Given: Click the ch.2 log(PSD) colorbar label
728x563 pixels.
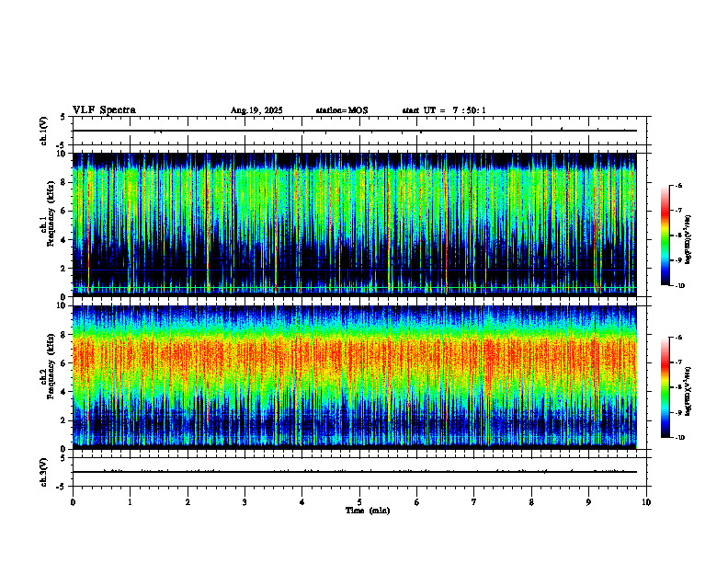Looking at the screenshot, I should click(x=688, y=392).
